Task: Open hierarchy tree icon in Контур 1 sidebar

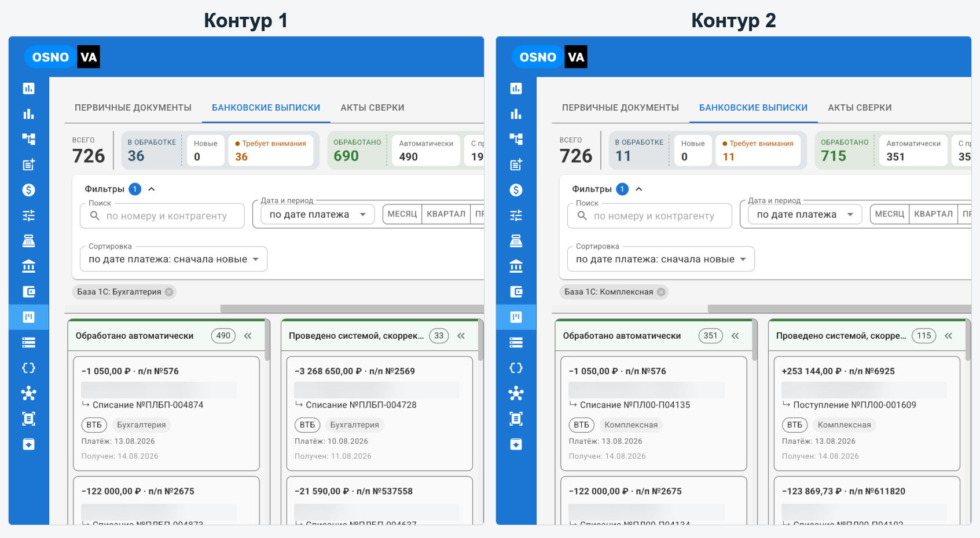Action: pyautogui.click(x=28, y=139)
